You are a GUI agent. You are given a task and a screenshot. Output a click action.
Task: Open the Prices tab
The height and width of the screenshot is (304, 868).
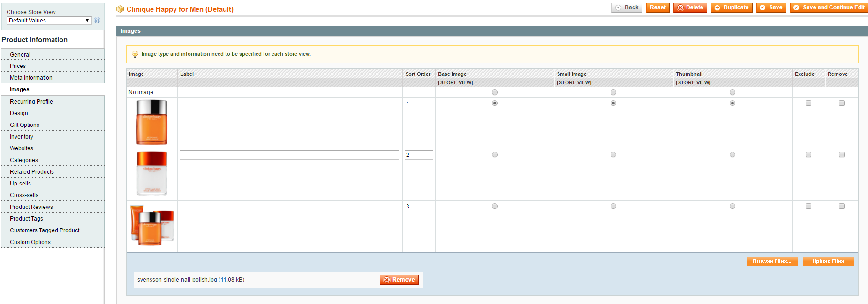[x=53, y=66]
